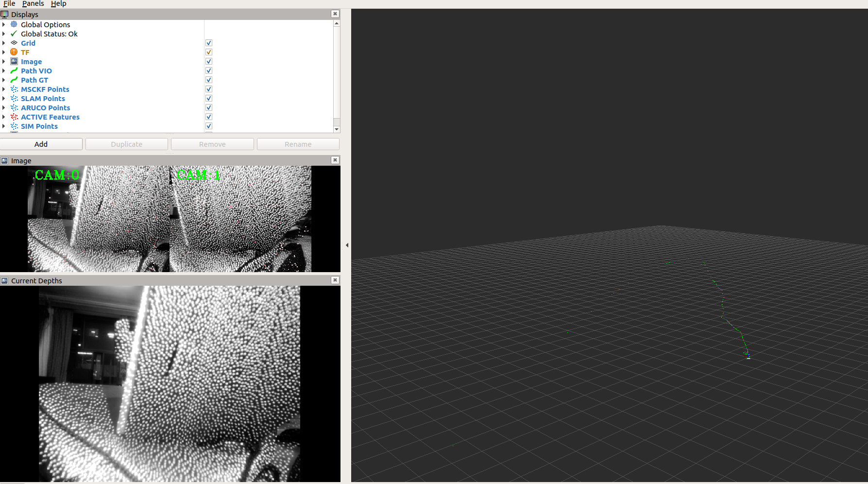868x484 pixels.
Task: Uncheck the Grid visibility checkbox
Action: (208, 43)
